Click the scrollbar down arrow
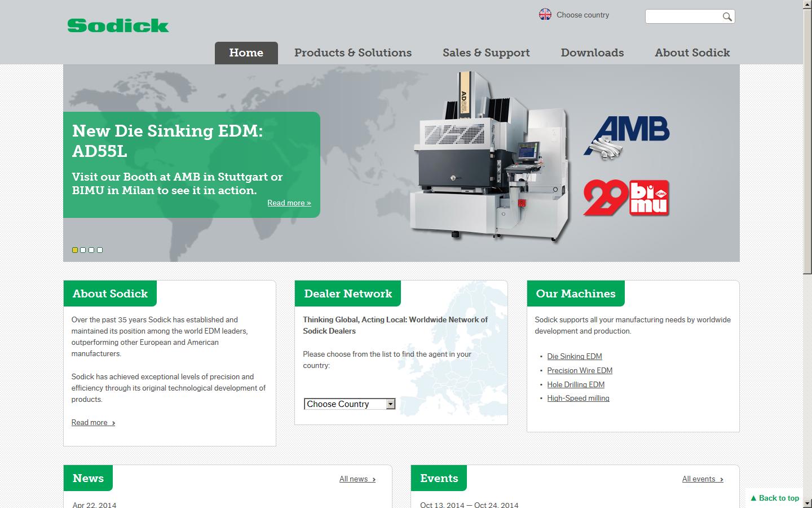The height and width of the screenshot is (508, 812). 807,503
